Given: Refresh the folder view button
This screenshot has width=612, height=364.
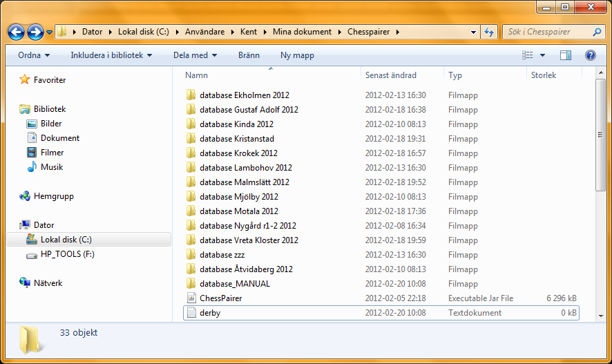Looking at the screenshot, I should (x=489, y=32).
